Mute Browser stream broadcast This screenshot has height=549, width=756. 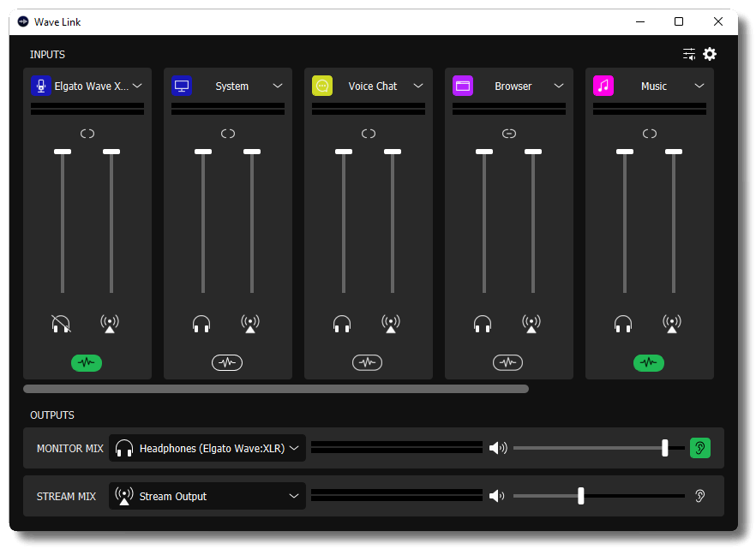(531, 324)
